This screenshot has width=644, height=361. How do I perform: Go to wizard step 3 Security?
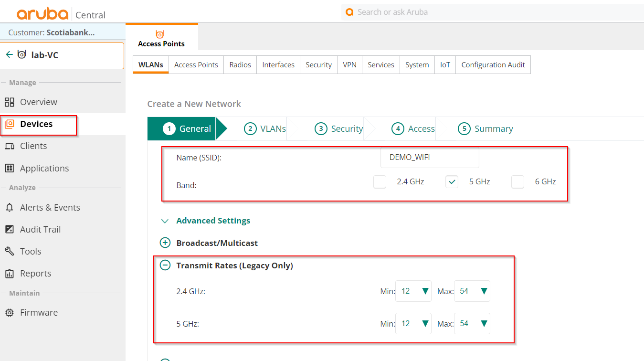[339, 129]
